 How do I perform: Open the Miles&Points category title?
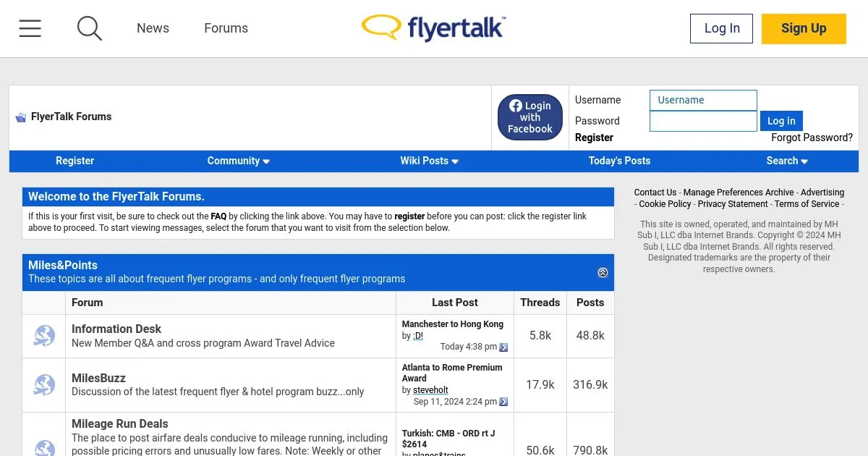tap(62, 265)
